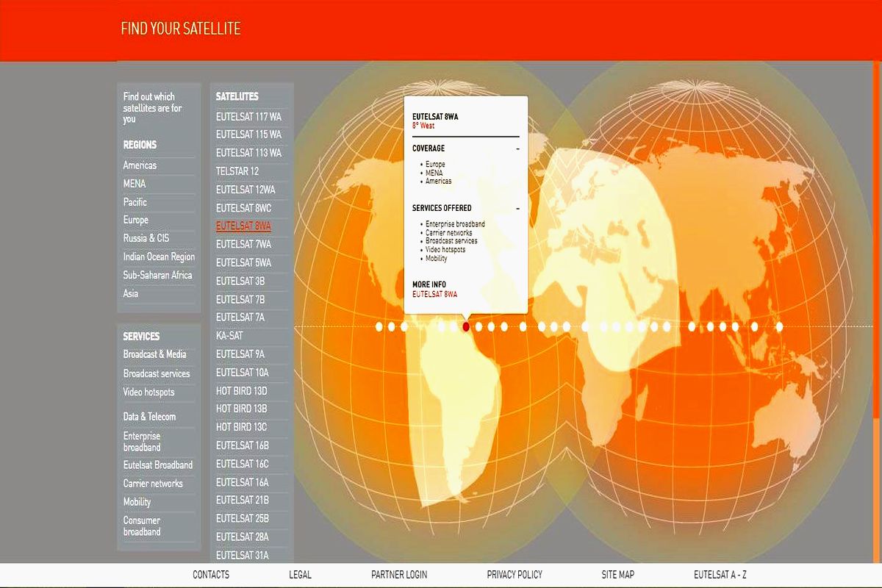Select EUTELSAT 7WA in the satellites list

(243, 244)
